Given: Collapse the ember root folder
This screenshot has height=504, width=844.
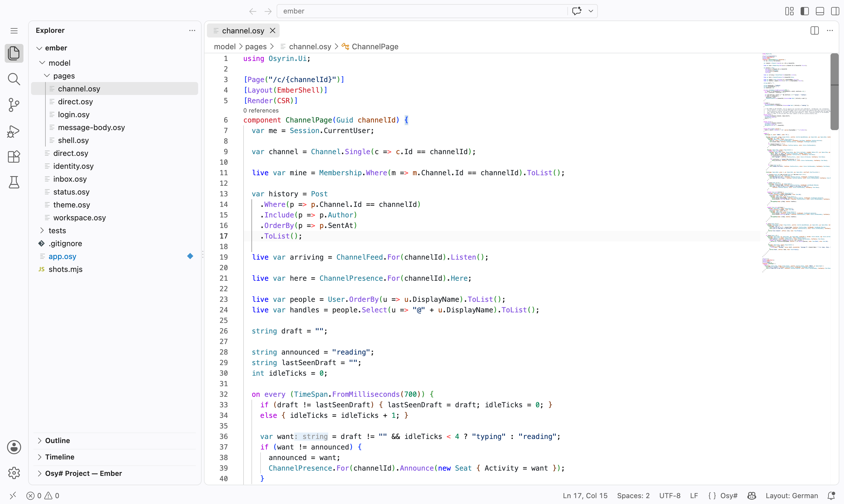Looking at the screenshot, I should [x=39, y=48].
